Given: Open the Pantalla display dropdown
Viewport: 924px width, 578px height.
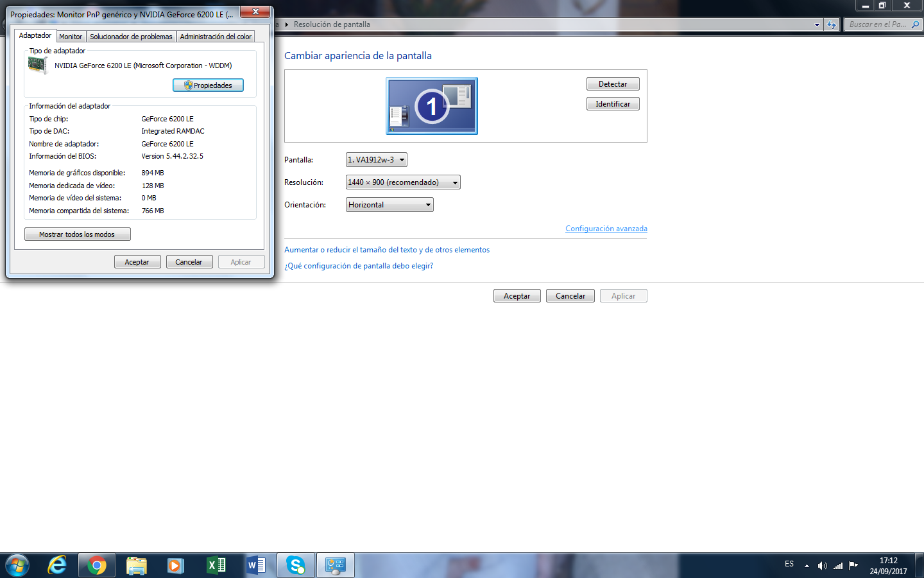Looking at the screenshot, I should click(x=377, y=160).
